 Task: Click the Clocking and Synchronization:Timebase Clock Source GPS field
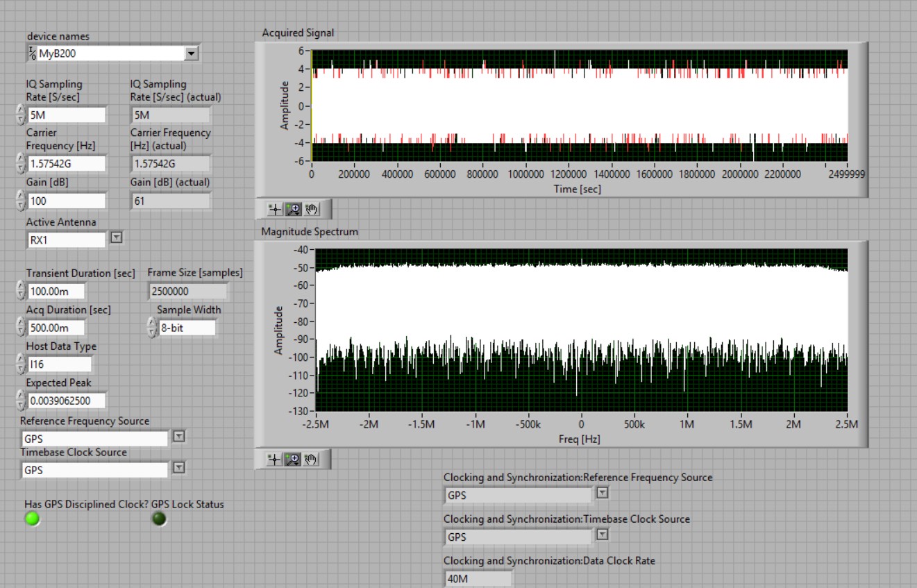click(x=519, y=537)
